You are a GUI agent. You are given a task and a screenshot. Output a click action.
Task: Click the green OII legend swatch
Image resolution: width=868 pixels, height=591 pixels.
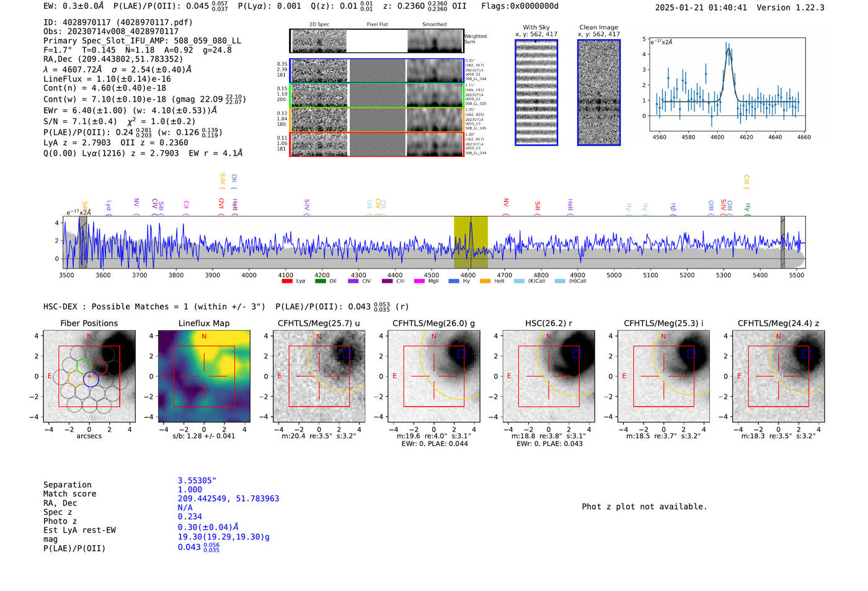pos(320,281)
